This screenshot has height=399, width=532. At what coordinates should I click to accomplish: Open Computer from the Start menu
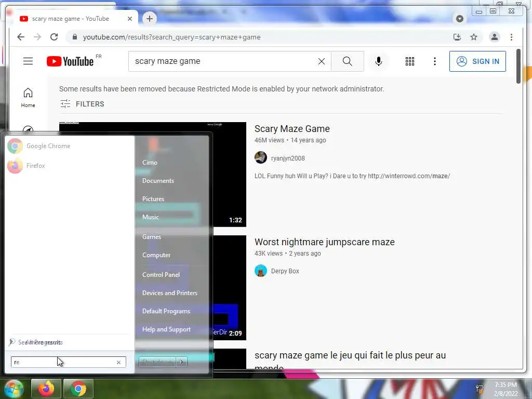(x=156, y=255)
